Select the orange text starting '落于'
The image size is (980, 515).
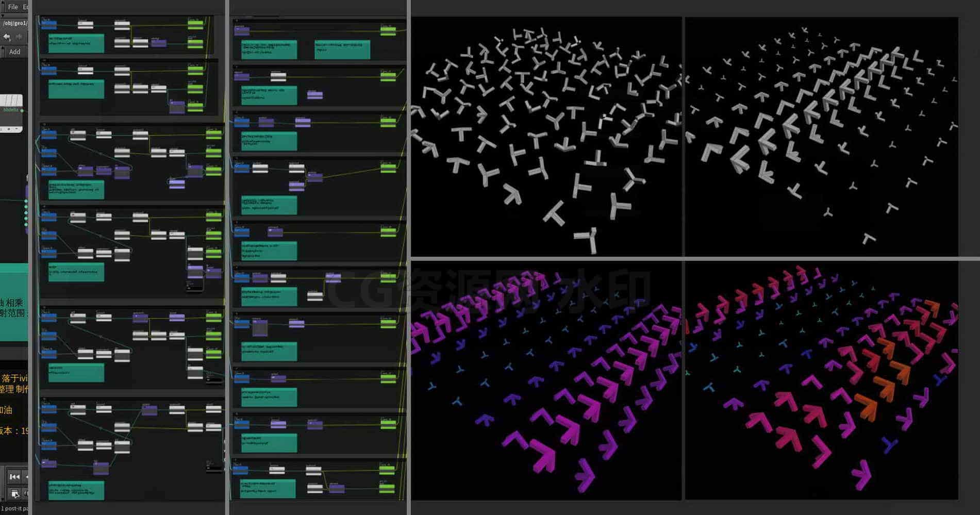coord(14,378)
